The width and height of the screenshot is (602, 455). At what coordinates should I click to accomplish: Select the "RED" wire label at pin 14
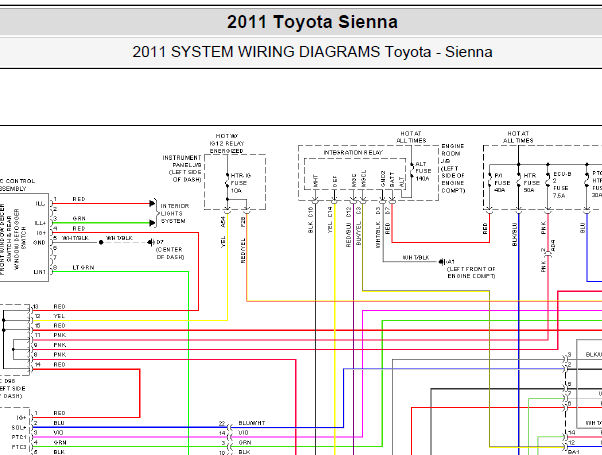coord(60,364)
